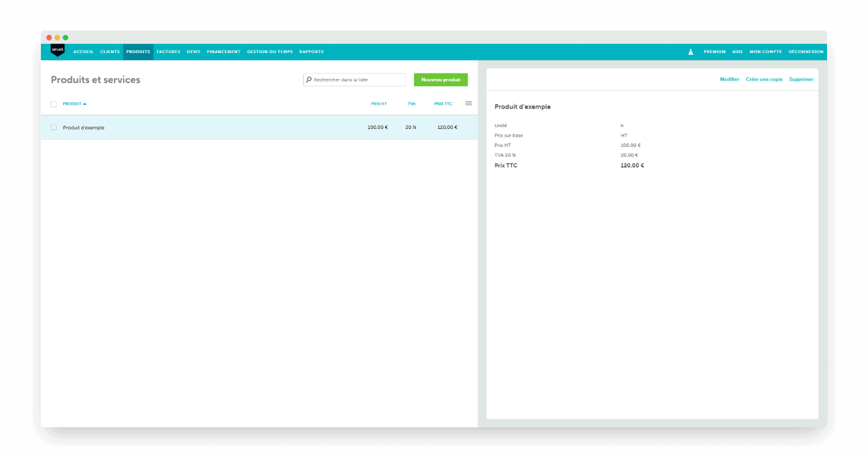This screenshot has height=458, width=868.
Task: Open the Aide page
Action: pyautogui.click(x=737, y=52)
